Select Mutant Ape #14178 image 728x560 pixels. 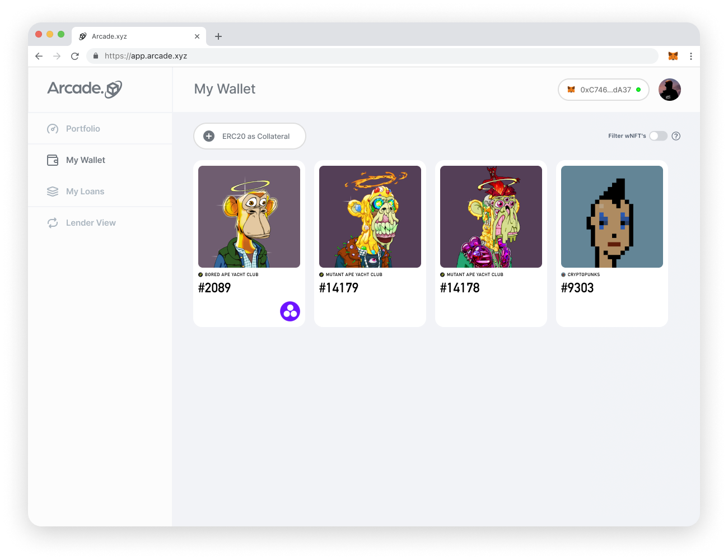coord(491,217)
